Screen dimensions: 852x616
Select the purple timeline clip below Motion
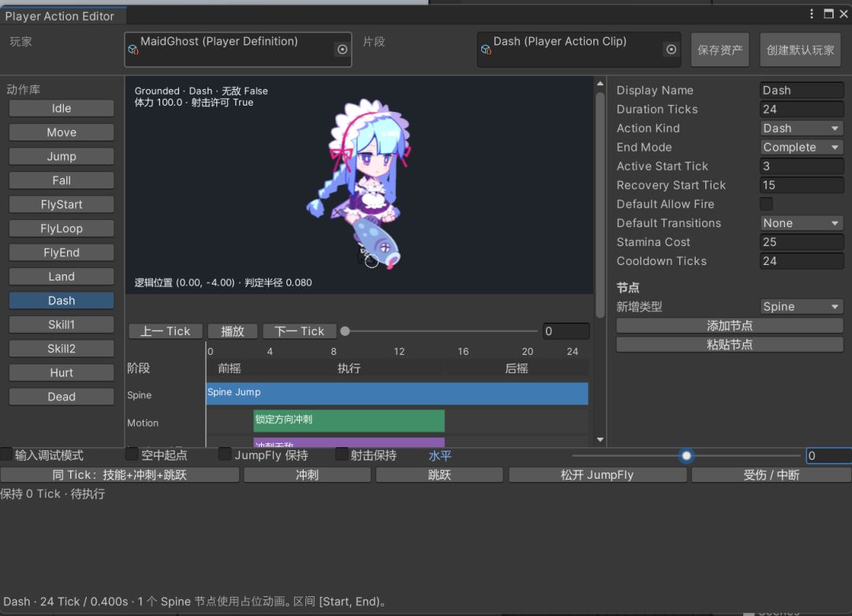tap(349, 442)
